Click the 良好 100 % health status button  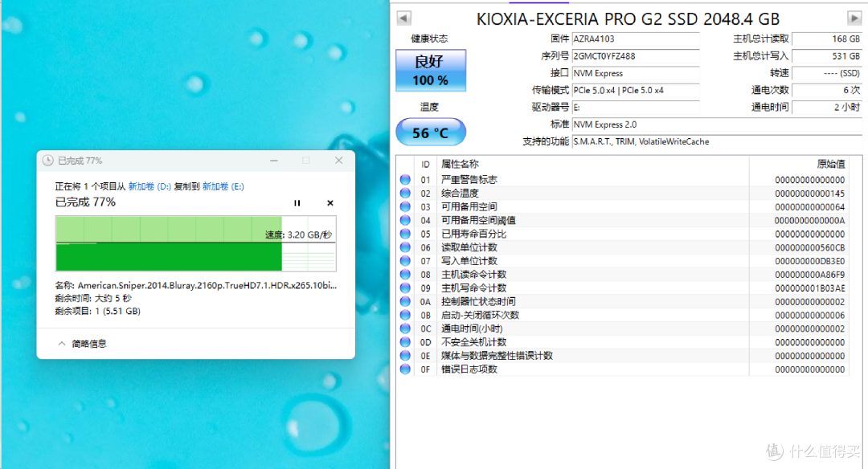(431, 70)
